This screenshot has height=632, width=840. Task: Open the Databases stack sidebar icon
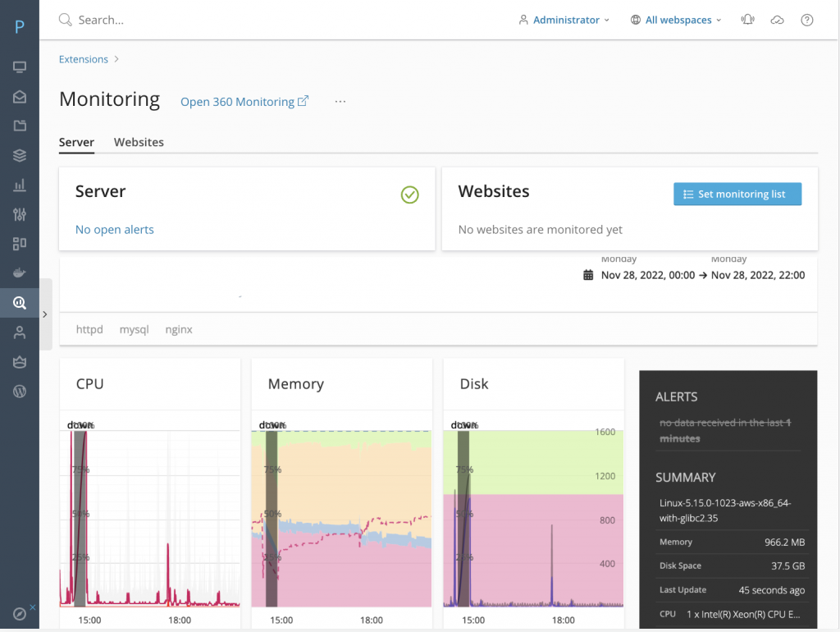[x=20, y=155]
